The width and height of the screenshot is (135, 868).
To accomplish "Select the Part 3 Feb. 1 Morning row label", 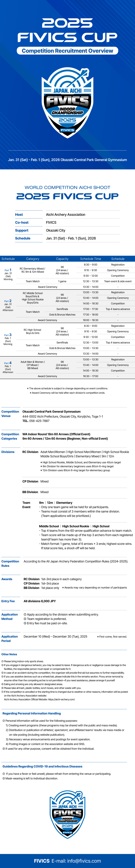I will (8, 339).
